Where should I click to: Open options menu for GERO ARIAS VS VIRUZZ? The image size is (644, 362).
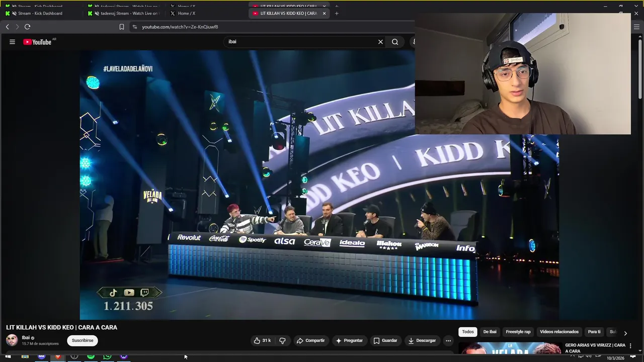pos(630,346)
